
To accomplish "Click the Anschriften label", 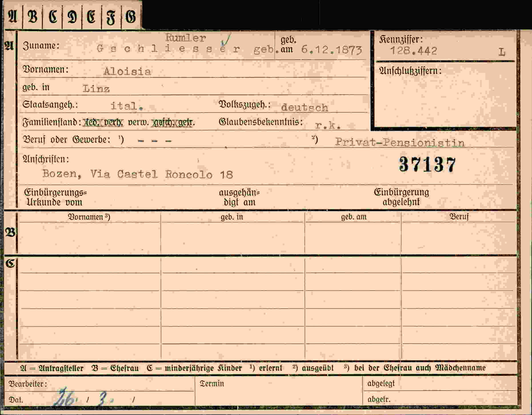I will (46, 159).
